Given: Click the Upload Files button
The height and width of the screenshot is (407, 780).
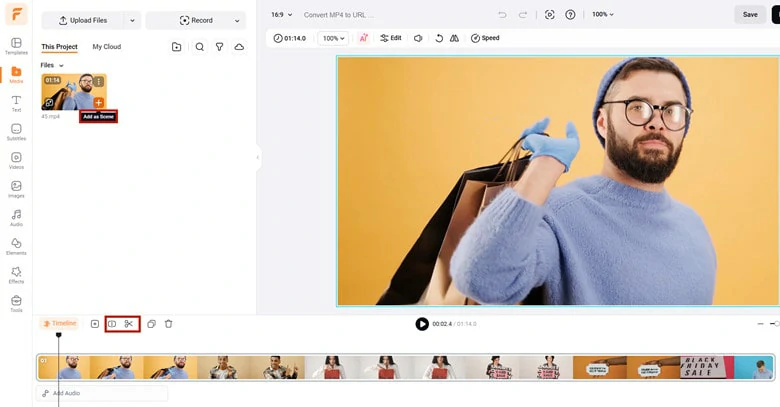Looking at the screenshot, I should [83, 20].
